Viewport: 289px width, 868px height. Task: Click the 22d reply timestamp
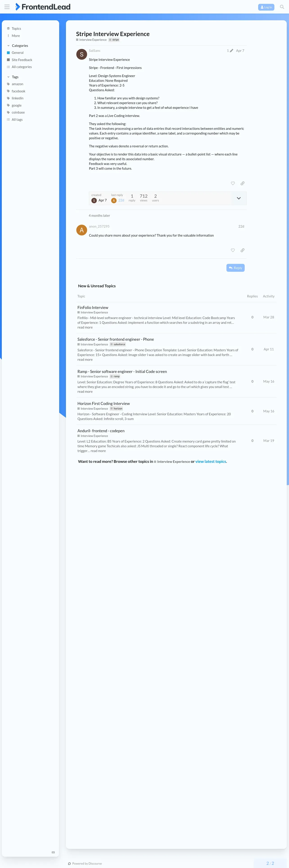click(x=241, y=226)
